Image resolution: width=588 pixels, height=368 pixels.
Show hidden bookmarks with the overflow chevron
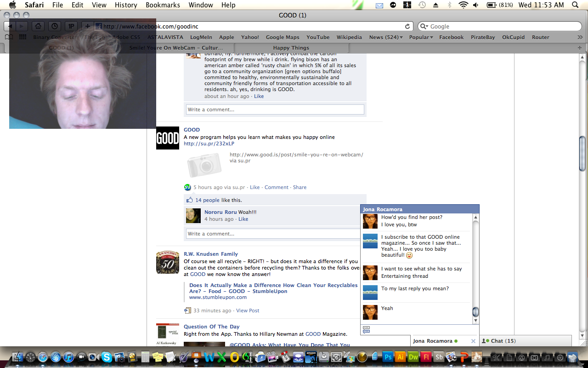[x=580, y=37]
